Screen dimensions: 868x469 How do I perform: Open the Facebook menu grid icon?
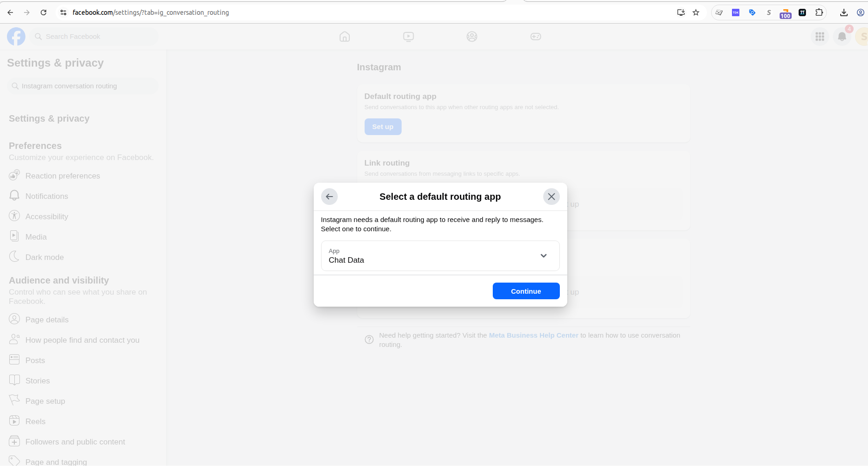click(x=820, y=37)
